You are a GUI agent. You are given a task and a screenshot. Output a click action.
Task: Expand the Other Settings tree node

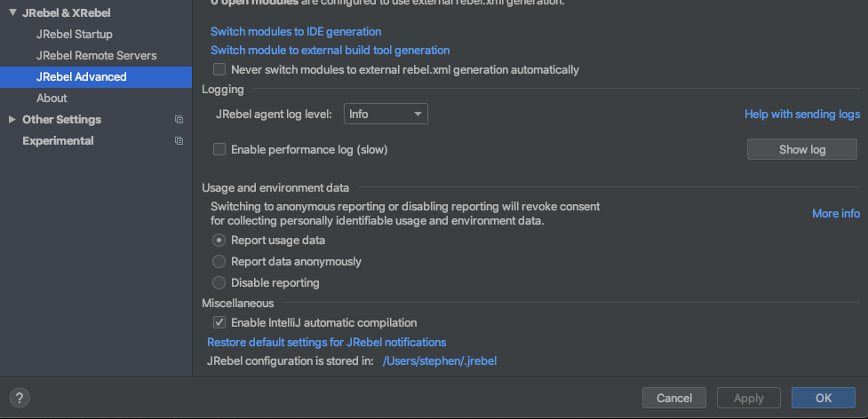tap(12, 120)
